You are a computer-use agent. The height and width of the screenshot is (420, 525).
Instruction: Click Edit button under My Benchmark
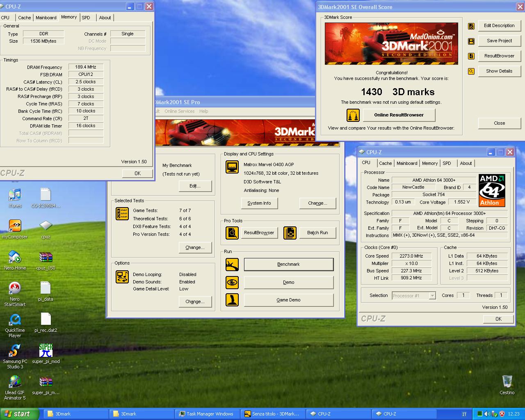pos(195,186)
